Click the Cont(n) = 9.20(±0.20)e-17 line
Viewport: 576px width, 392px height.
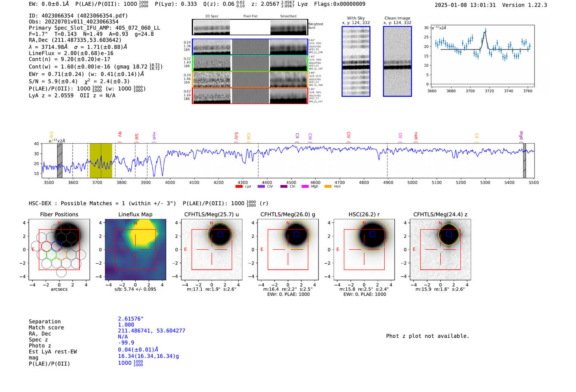70,59
